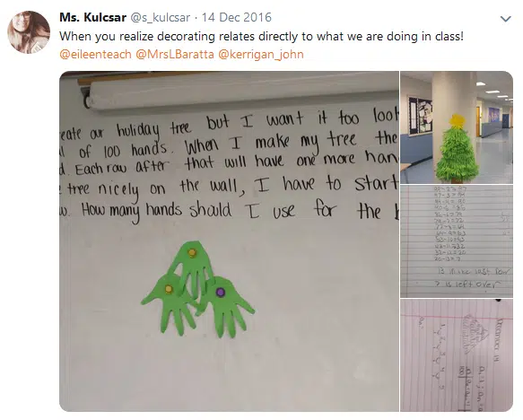Open the pink-lined notebook triangle photo
The image size is (523, 420).
tap(457, 355)
